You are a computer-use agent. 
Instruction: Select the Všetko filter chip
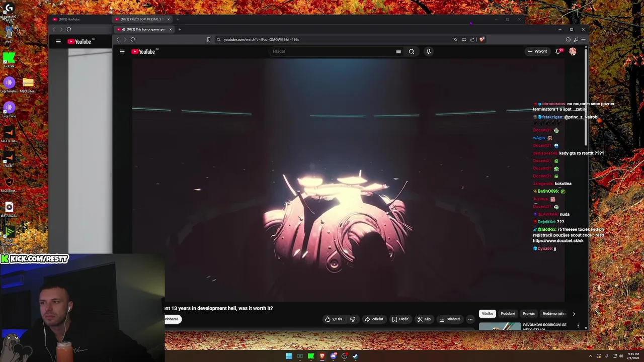tap(488, 313)
